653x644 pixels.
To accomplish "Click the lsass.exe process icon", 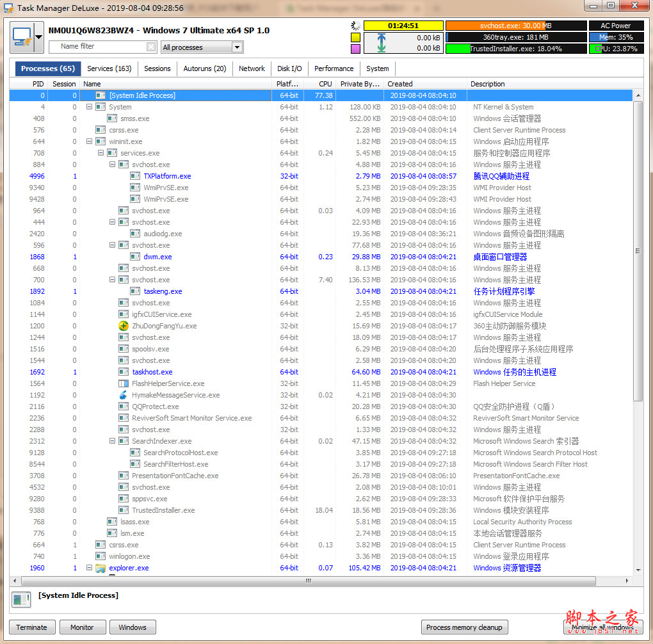I will click(x=112, y=522).
